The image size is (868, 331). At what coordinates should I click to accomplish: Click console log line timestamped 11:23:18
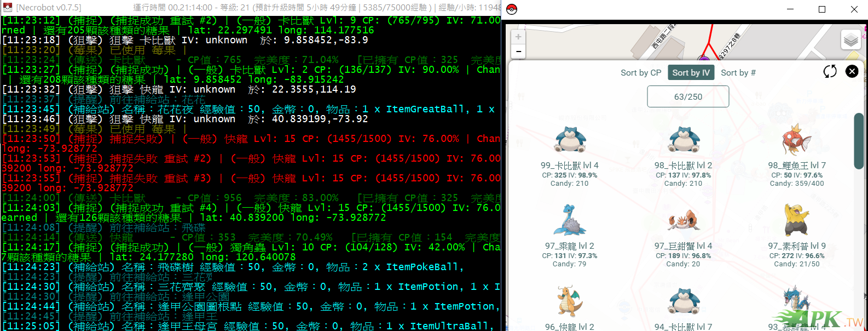coord(185,40)
